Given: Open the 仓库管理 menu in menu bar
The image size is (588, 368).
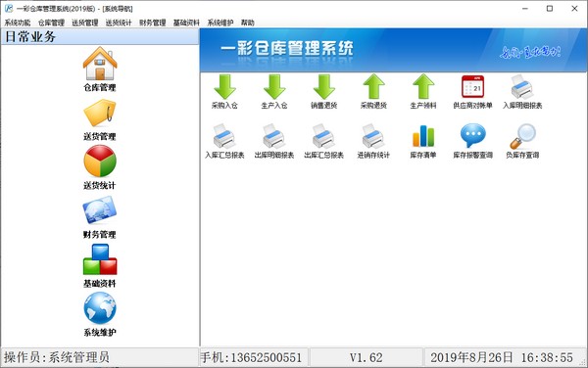Looking at the screenshot, I should 51,23.
